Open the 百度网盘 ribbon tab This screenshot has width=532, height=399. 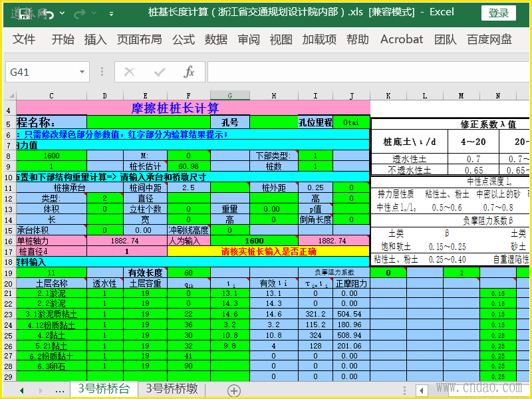click(489, 39)
